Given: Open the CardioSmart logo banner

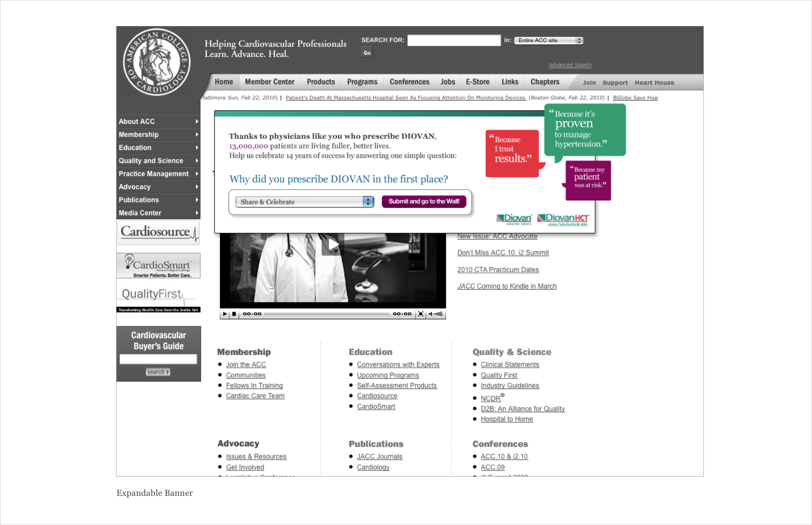Looking at the screenshot, I should (158, 265).
